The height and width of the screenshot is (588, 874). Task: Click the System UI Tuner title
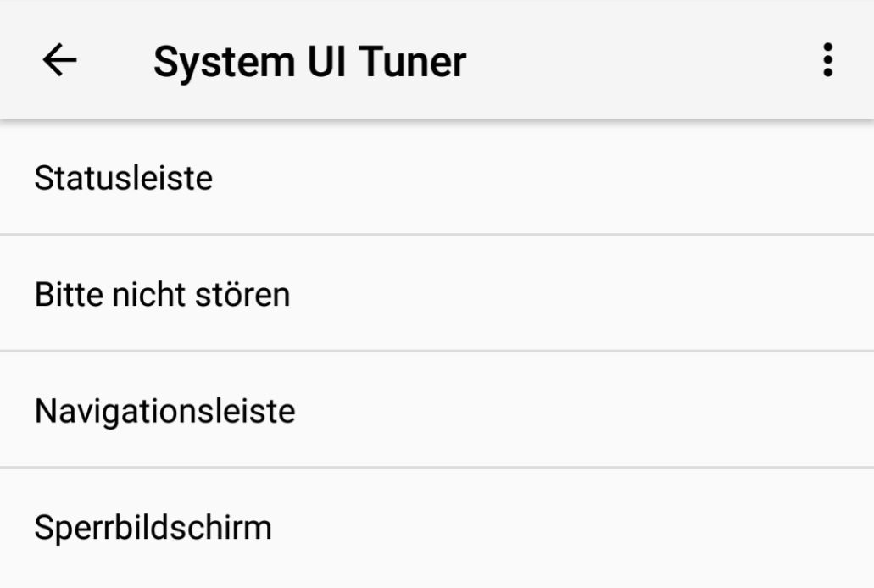(x=309, y=61)
